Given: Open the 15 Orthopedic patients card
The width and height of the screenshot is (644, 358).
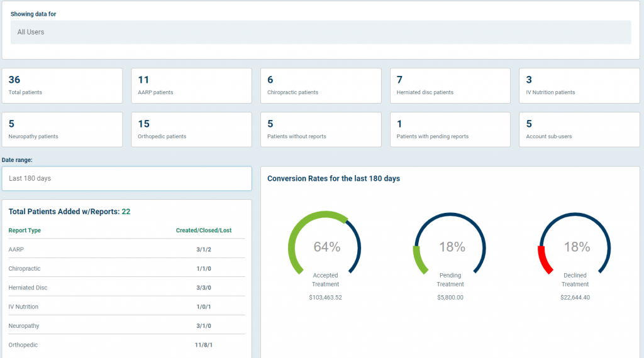Looking at the screenshot, I should click(191, 129).
